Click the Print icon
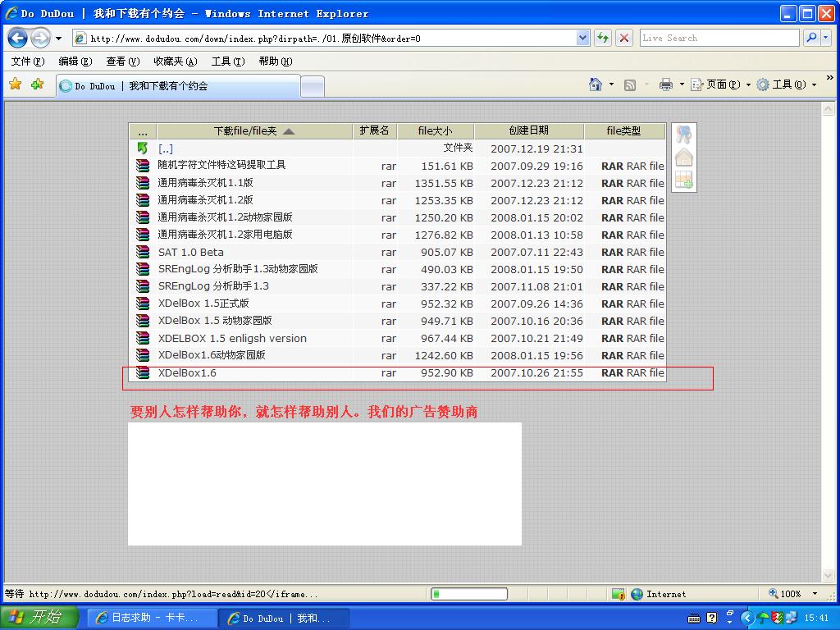The width and height of the screenshot is (840, 630). (x=666, y=84)
